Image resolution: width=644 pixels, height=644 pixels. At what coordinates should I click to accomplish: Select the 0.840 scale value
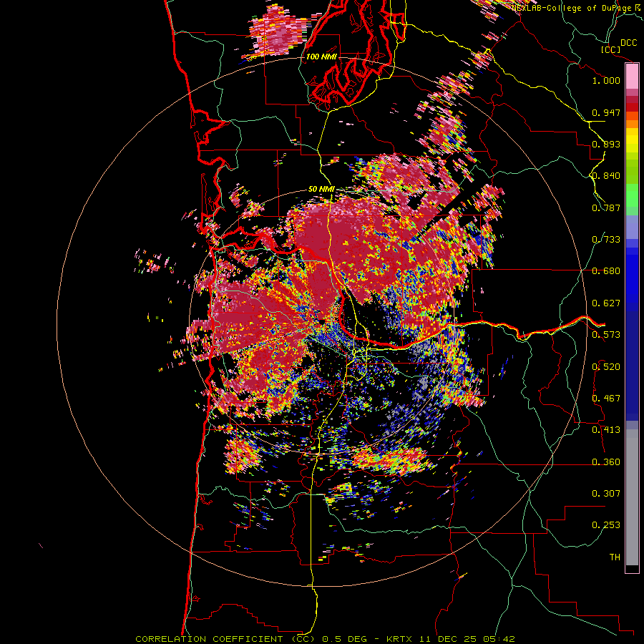pos(606,176)
